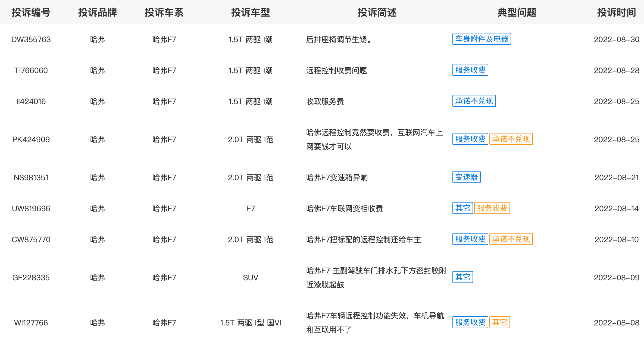Image resolution: width=644 pixels, height=345 pixels.
Task: Click the 投诉时间 column header
Action: pos(616,13)
